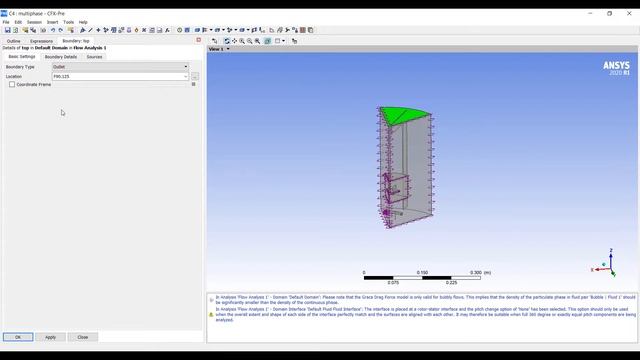Image resolution: width=640 pixels, height=360 pixels.
Task: Click the Zoom Out magnifier icon
Action: tap(249, 41)
